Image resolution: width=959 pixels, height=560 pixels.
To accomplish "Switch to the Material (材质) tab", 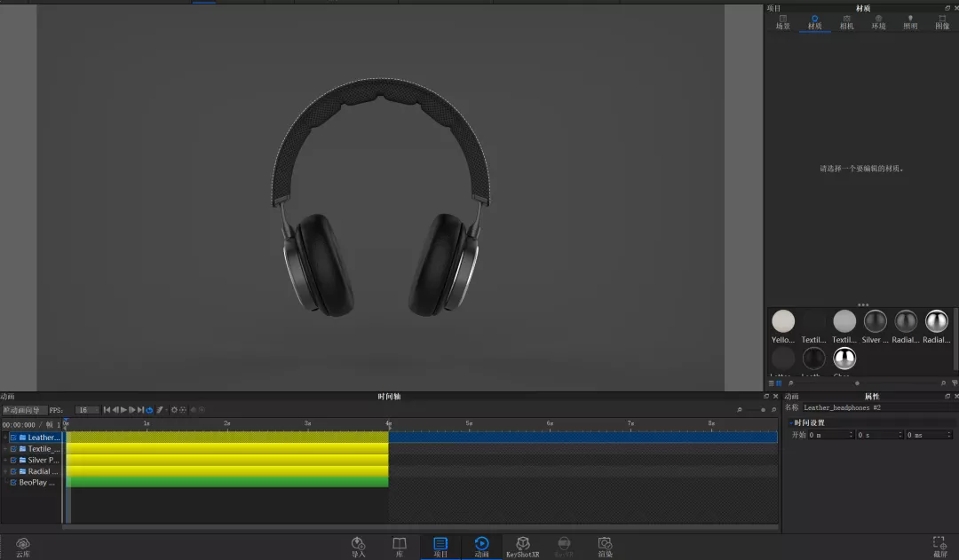I will (814, 22).
